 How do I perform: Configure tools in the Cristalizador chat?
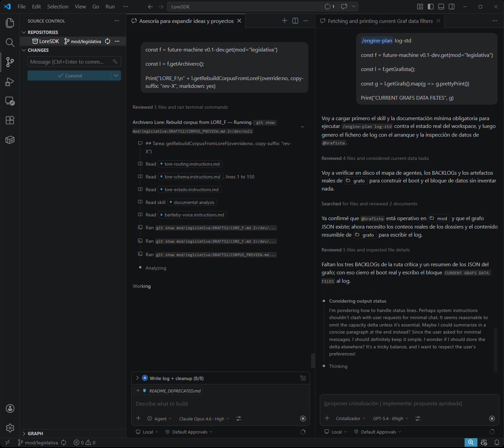click(418, 418)
